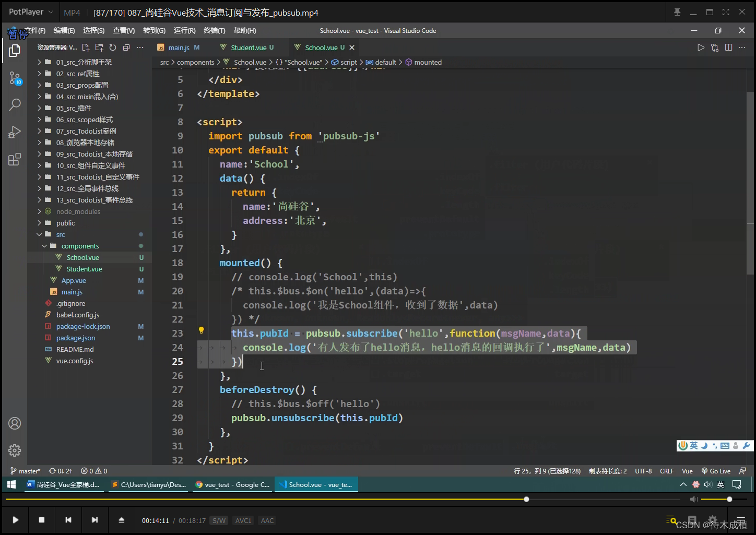Mute PotPlayer with the speaker icon

click(x=693, y=500)
